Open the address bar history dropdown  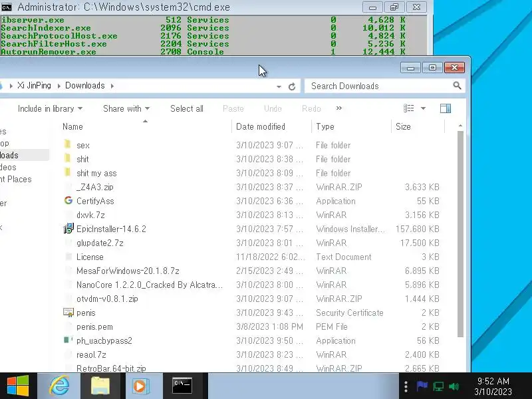point(279,86)
